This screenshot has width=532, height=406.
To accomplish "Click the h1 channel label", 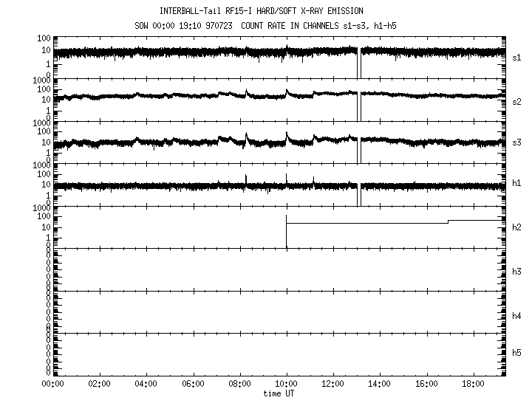I will 517,183.
